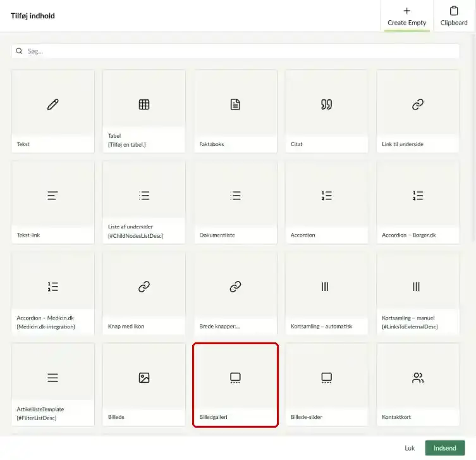Pick the Billede picture icon
The height and width of the screenshot is (460, 476).
144,378
